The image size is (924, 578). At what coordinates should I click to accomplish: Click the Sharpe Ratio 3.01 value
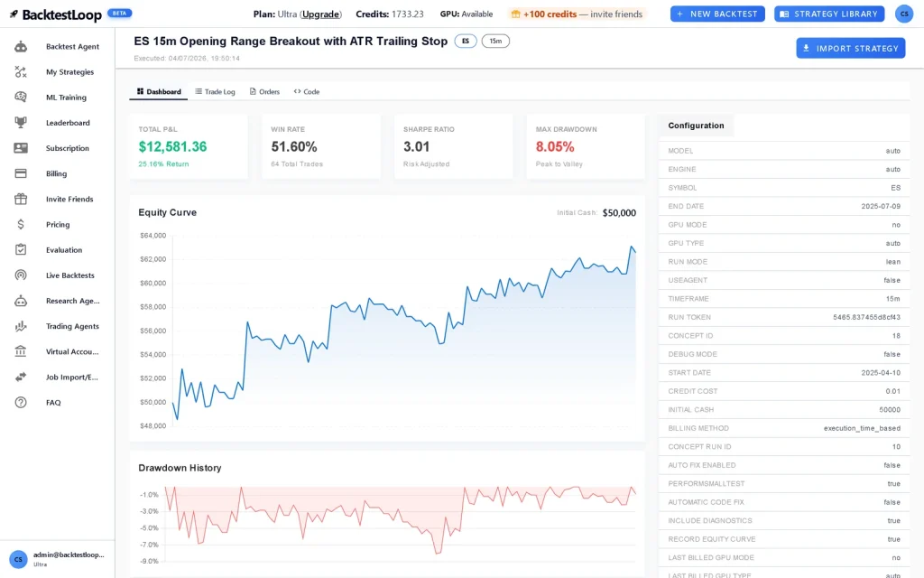[416, 146]
